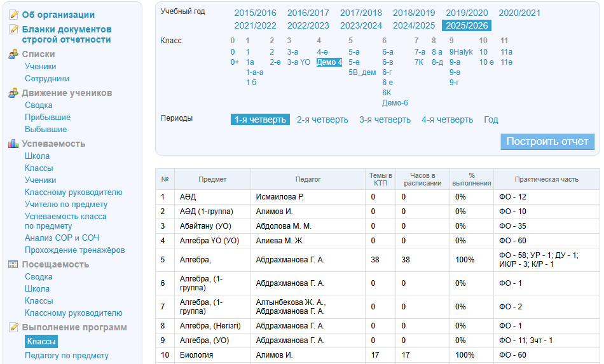This screenshot has width=604, height=364.
Task: Click the pencil icon beside Об организации
Action: [x=13, y=15]
